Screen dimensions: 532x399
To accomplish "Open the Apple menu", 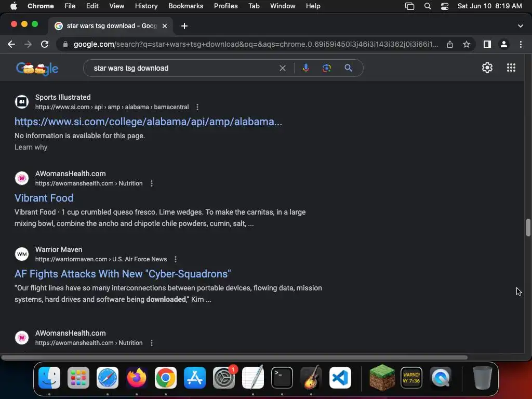I will pos(14,6).
